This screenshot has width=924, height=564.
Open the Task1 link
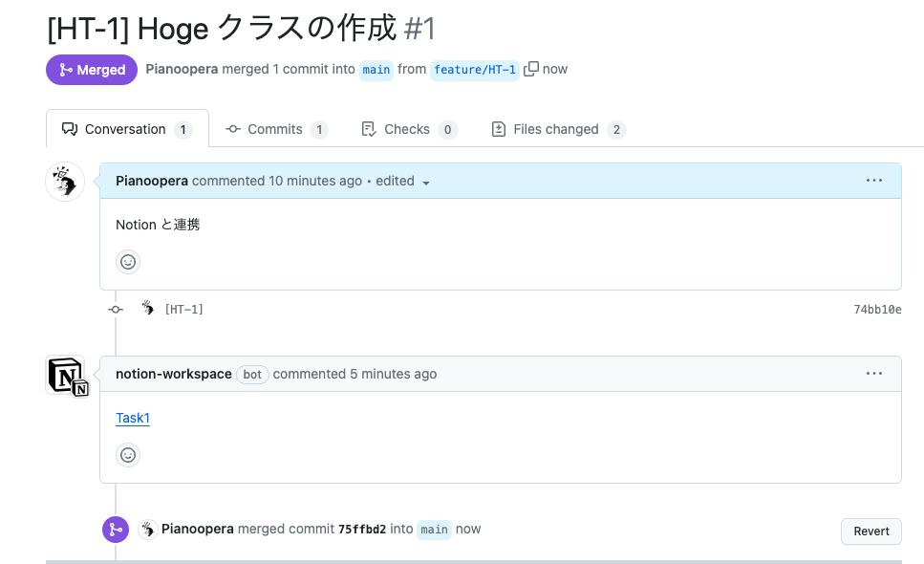tap(132, 418)
